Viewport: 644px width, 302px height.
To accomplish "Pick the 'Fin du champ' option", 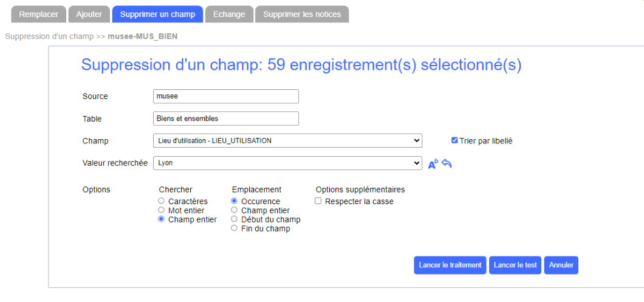I will pos(234,228).
